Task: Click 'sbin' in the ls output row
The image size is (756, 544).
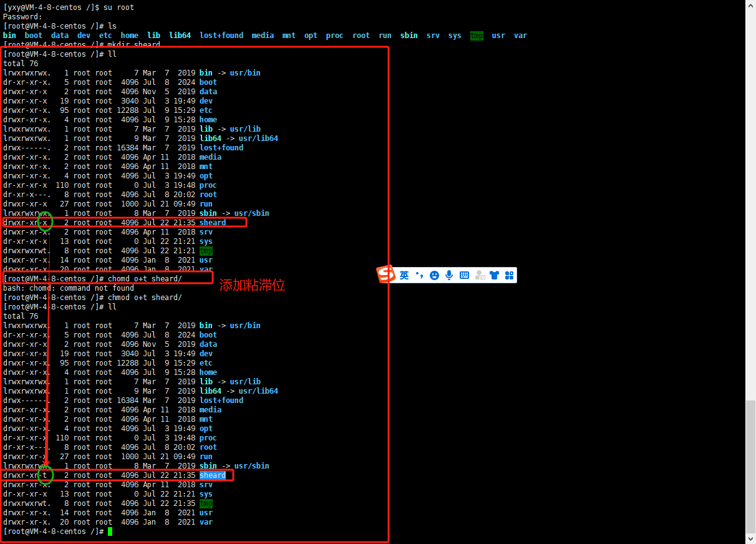Action: click(409, 36)
